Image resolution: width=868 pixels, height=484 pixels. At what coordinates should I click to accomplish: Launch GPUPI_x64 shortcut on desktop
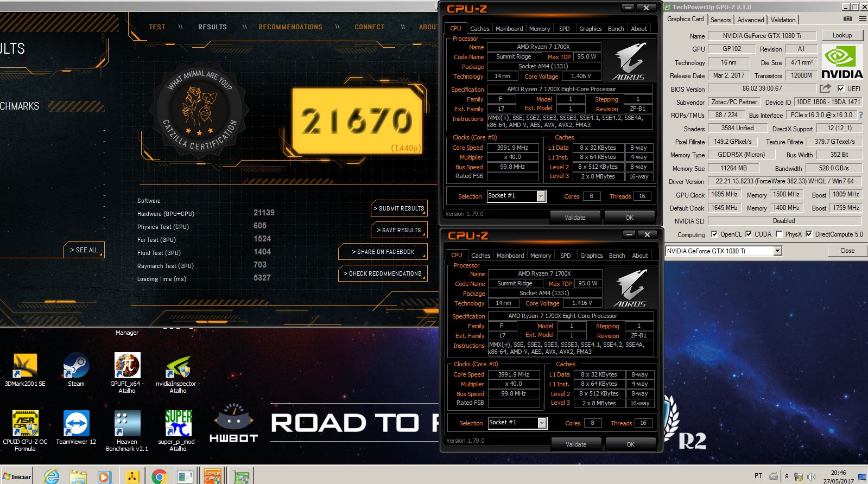(x=127, y=373)
